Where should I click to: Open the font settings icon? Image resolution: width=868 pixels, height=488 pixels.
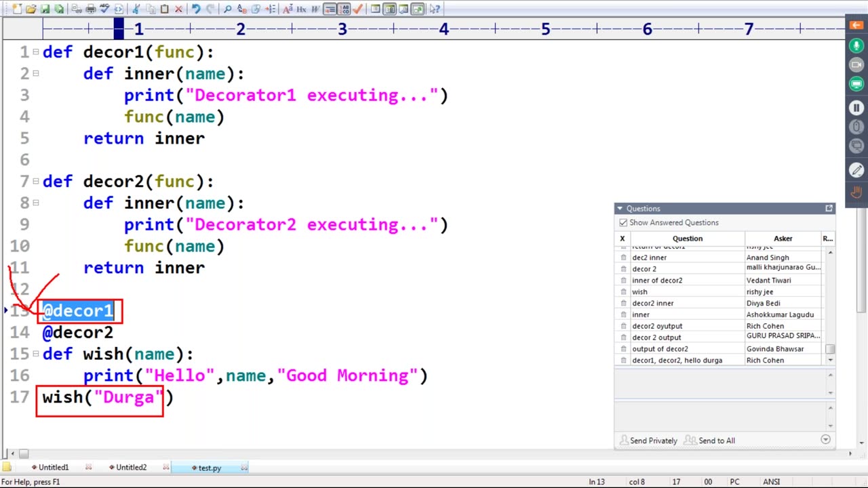coord(288,9)
